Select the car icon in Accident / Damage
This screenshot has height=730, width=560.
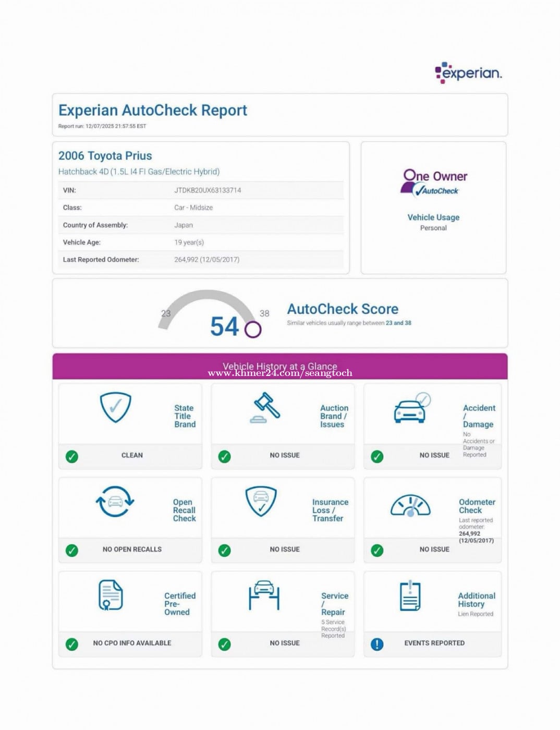(410, 410)
